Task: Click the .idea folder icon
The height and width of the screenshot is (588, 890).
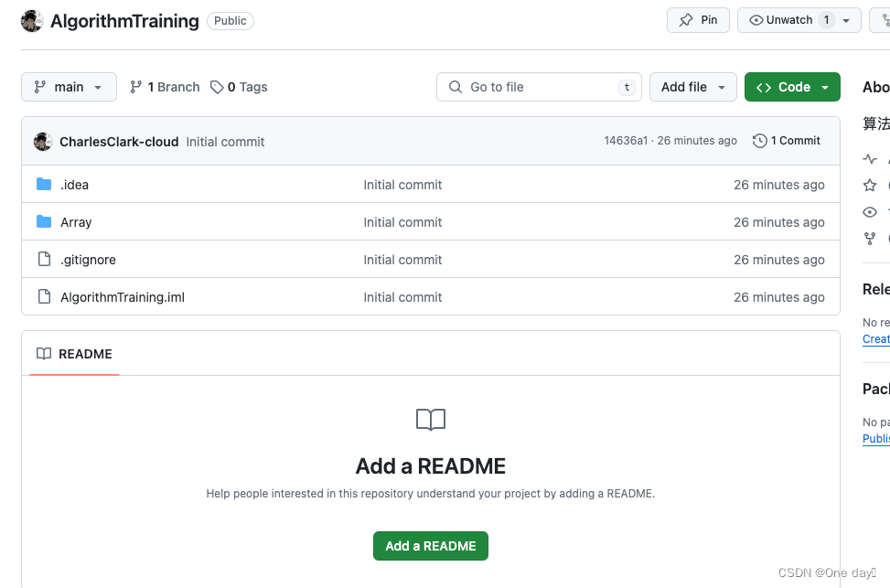Action: [x=44, y=184]
